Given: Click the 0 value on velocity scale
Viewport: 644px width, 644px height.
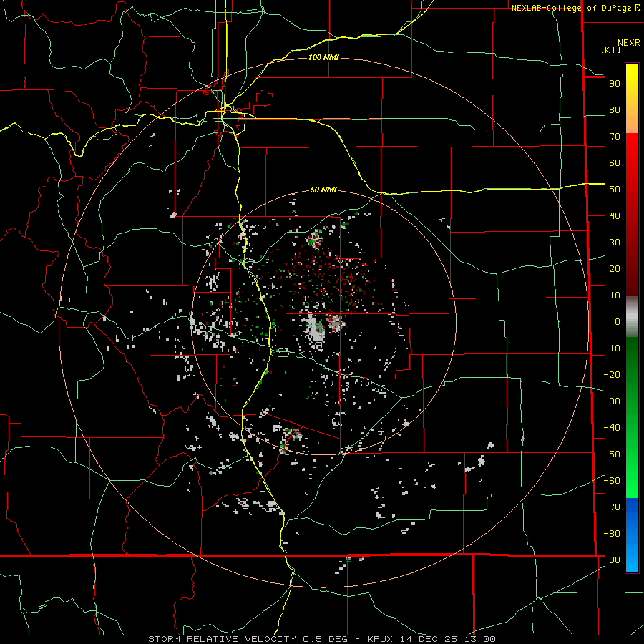Looking at the screenshot, I should click(x=618, y=322).
